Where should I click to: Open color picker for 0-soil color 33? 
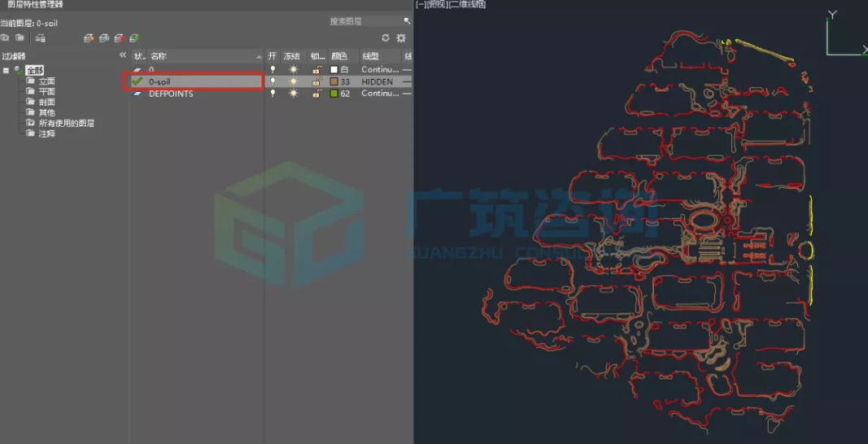[334, 81]
